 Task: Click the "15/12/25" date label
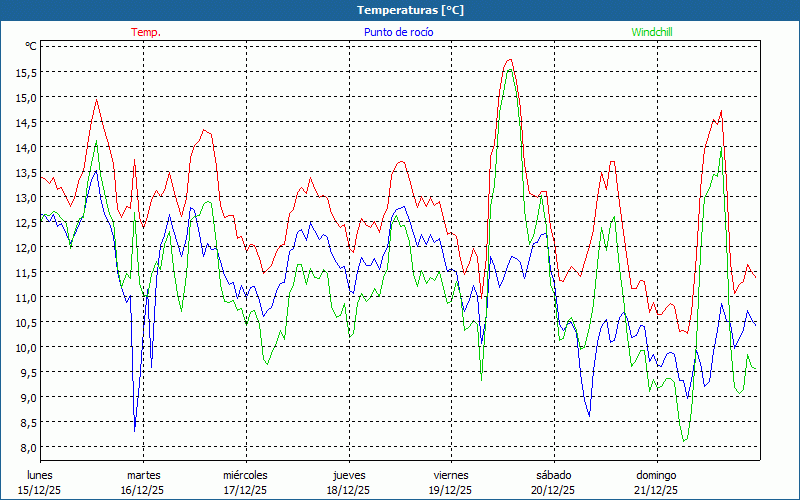(x=40, y=490)
